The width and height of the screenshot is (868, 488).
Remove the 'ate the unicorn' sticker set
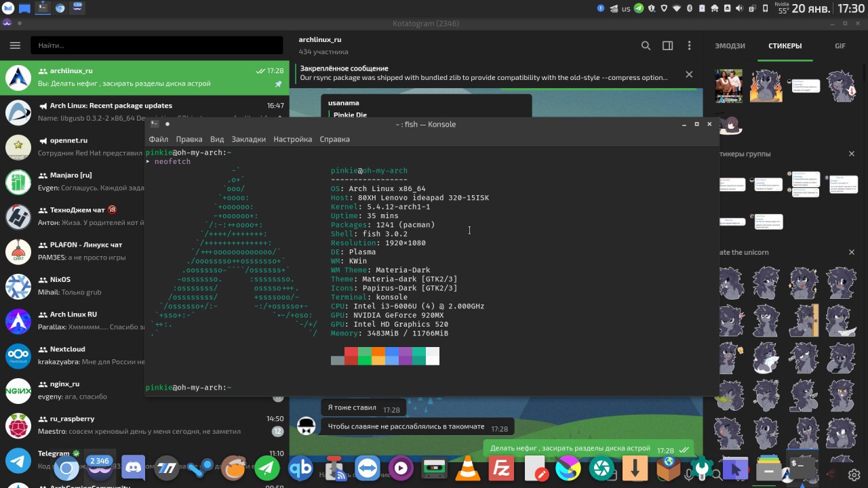(x=852, y=252)
